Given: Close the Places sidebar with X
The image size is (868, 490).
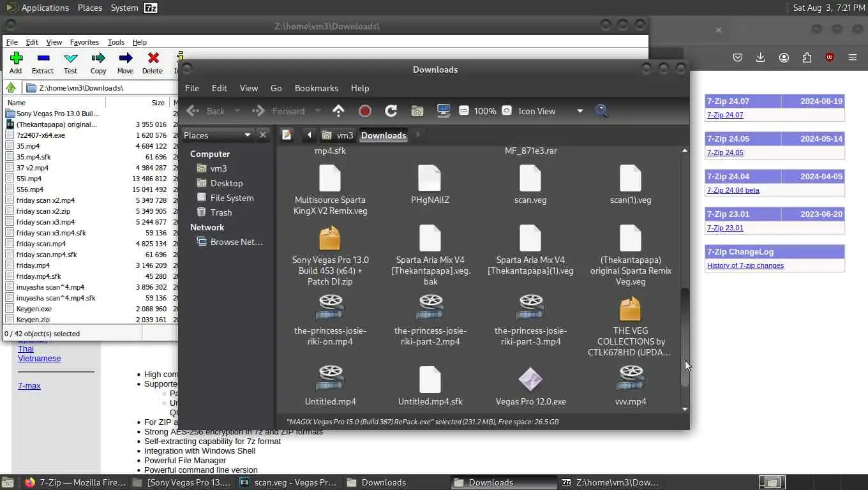Looking at the screenshot, I should pyautogui.click(x=262, y=135).
